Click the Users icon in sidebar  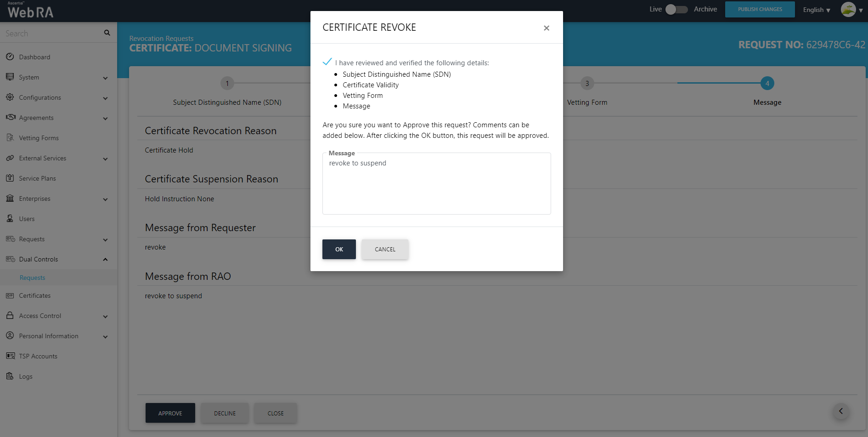(x=10, y=219)
